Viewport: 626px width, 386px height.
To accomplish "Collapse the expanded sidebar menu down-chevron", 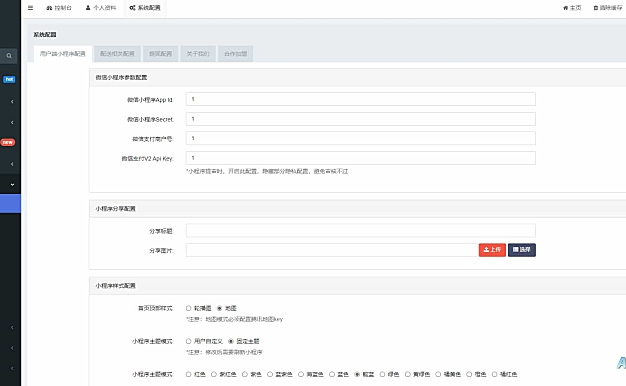I will tap(12, 184).
